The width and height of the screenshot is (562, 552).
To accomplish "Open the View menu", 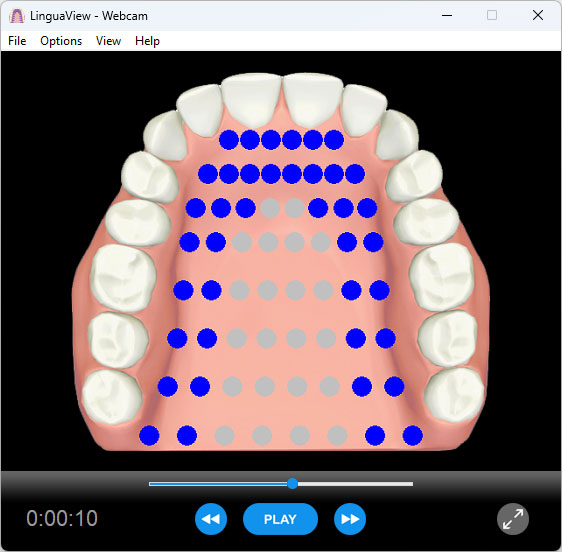I will [108, 41].
